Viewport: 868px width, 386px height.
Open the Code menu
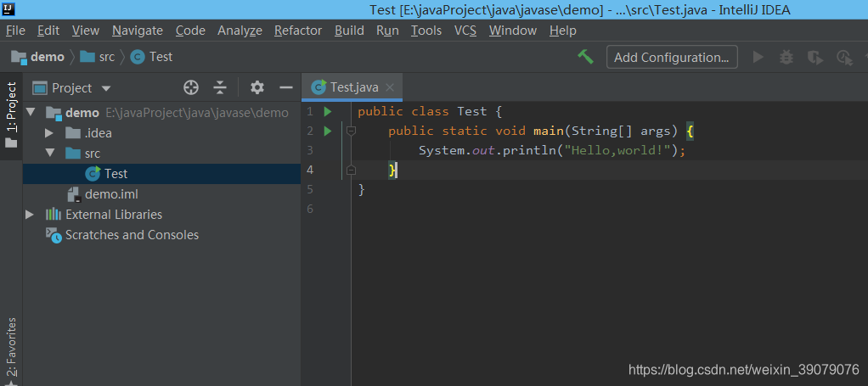pyautogui.click(x=190, y=31)
